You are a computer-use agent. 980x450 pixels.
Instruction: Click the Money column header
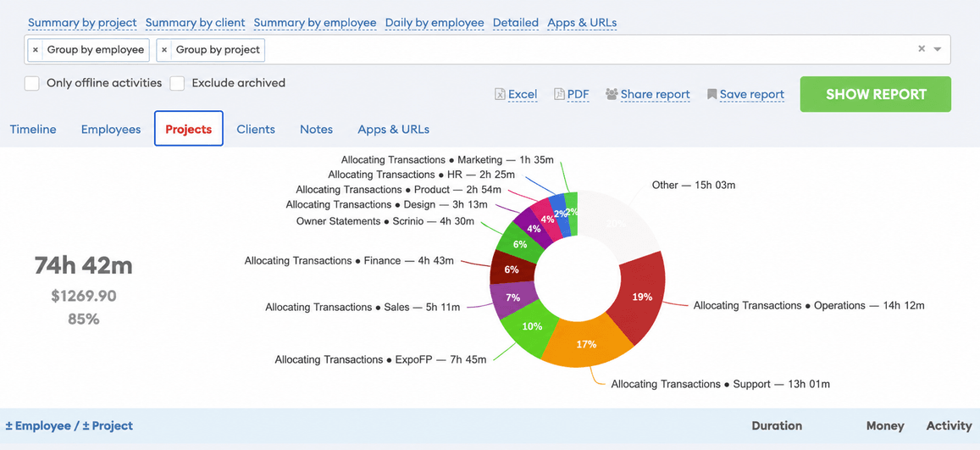pos(885,425)
